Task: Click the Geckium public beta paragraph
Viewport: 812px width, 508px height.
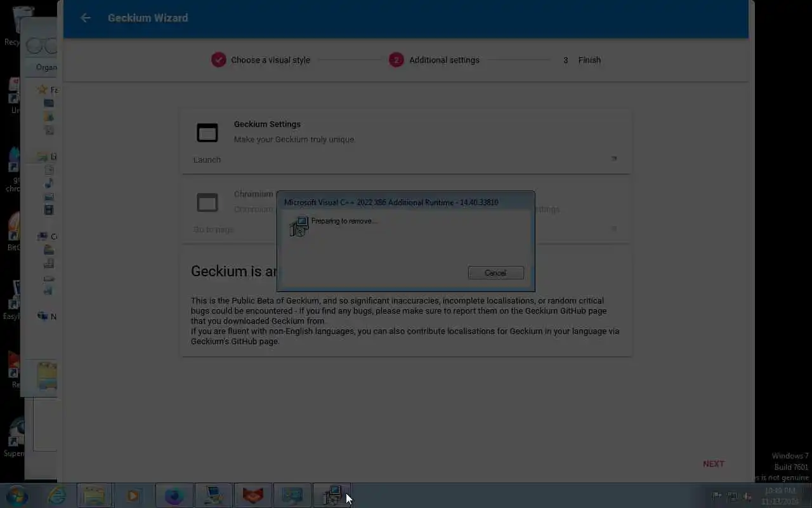Action: pyautogui.click(x=406, y=321)
